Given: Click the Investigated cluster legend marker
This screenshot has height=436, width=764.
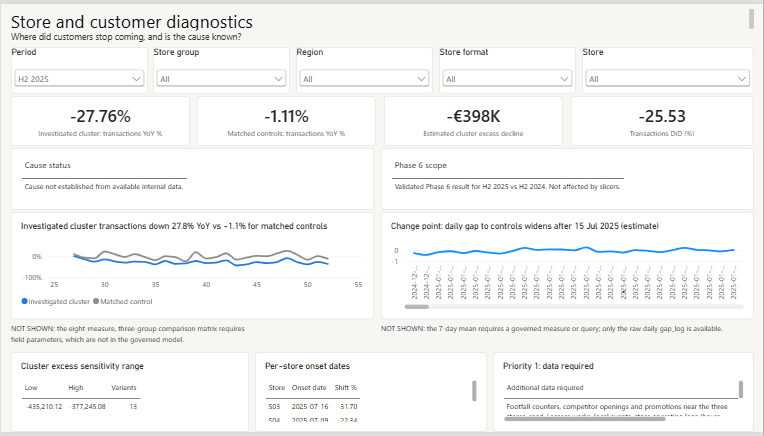Looking at the screenshot, I should (x=24, y=301).
